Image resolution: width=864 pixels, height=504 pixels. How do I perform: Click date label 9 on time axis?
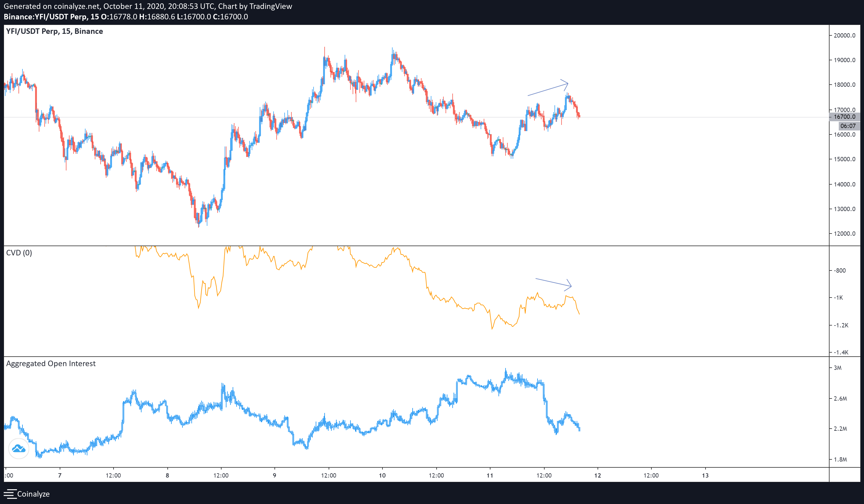click(274, 475)
